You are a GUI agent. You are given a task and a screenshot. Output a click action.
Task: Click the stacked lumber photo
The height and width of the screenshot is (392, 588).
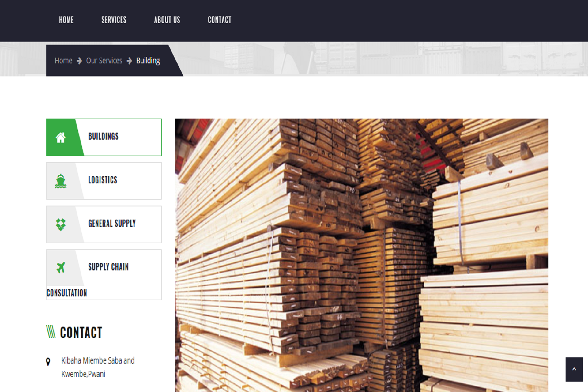(x=361, y=255)
